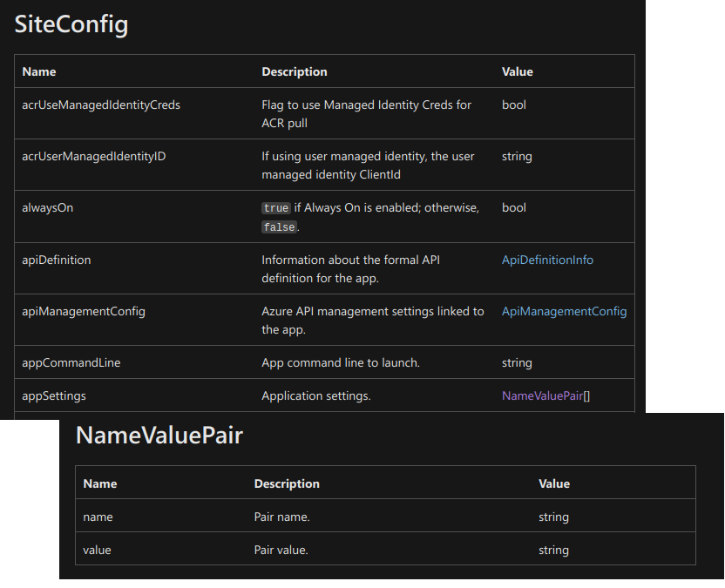This screenshot has width=725, height=588.
Task: Select the 'Pair value.' description text
Action: [x=281, y=550]
